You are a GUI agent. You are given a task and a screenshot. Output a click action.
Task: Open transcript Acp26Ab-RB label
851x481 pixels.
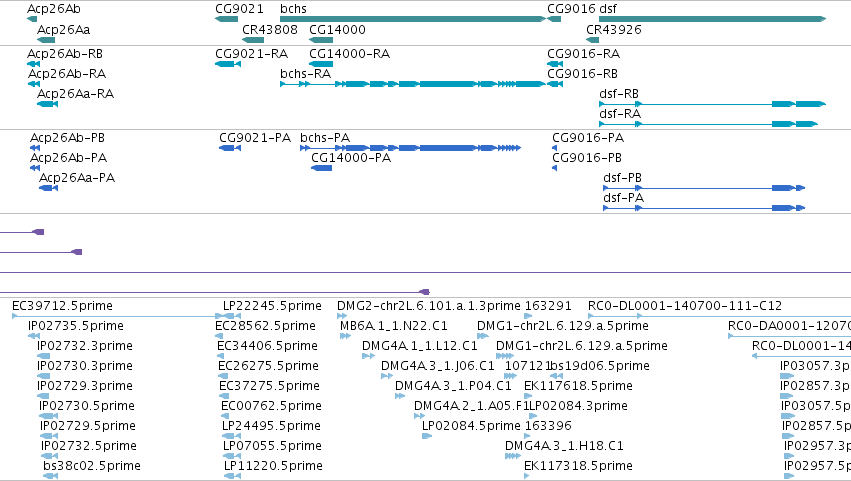point(65,54)
